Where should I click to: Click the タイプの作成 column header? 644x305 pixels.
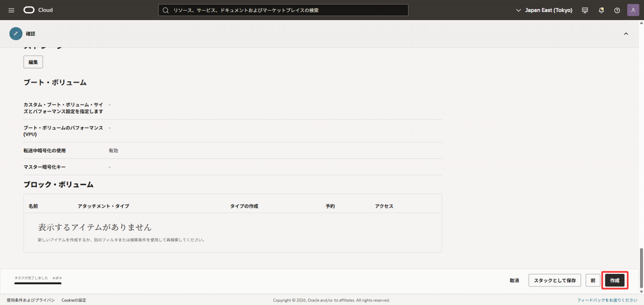click(244, 206)
